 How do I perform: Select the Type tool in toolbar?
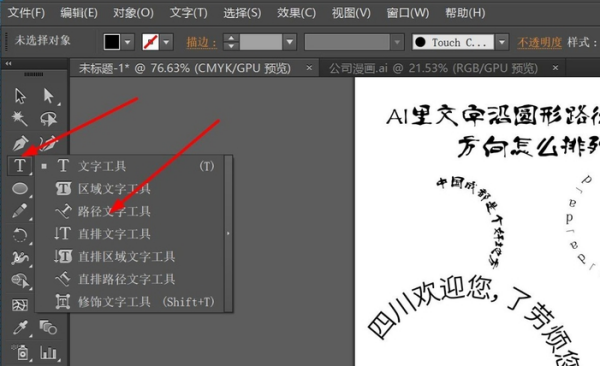click(x=20, y=166)
